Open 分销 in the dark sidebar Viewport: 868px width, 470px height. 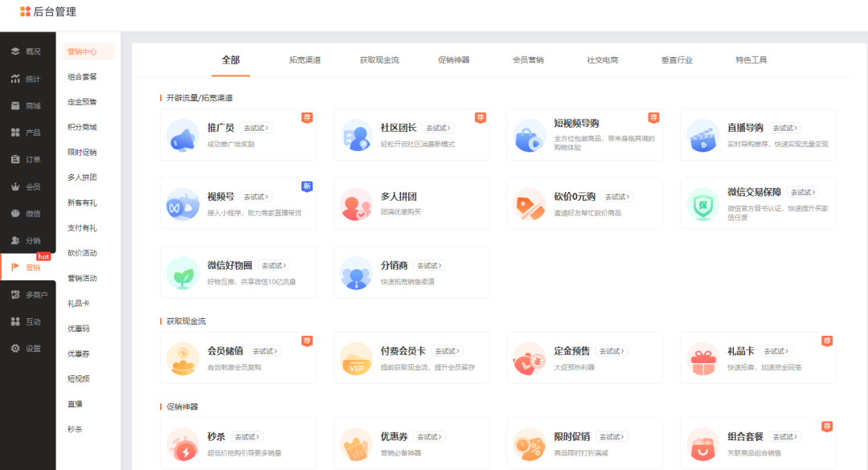(27, 240)
